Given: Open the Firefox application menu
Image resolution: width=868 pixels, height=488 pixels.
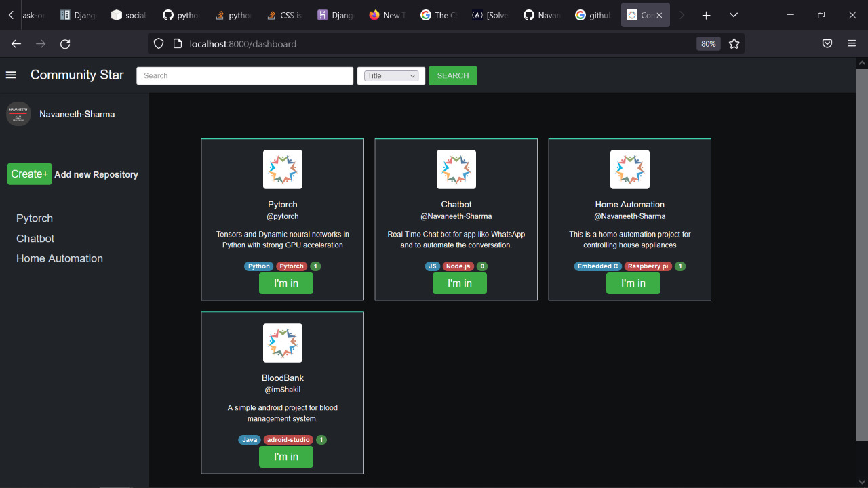Looking at the screenshot, I should (x=851, y=43).
